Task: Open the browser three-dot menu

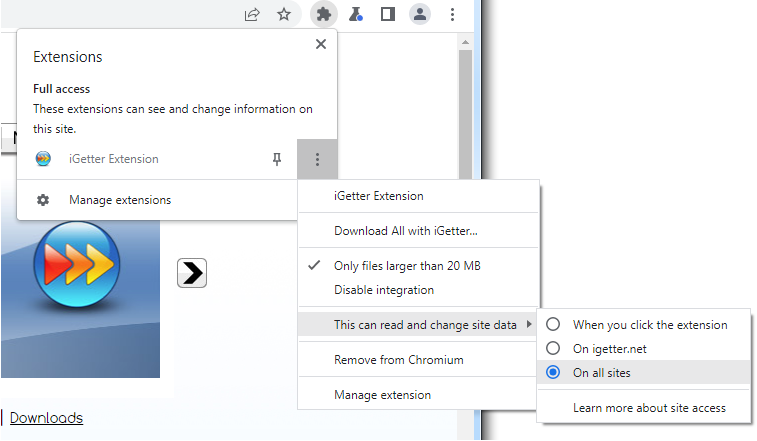Action: tap(453, 14)
